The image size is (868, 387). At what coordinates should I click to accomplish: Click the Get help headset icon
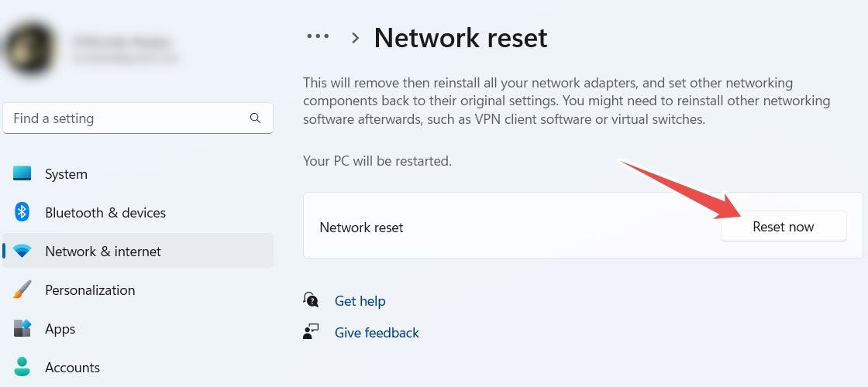311,300
